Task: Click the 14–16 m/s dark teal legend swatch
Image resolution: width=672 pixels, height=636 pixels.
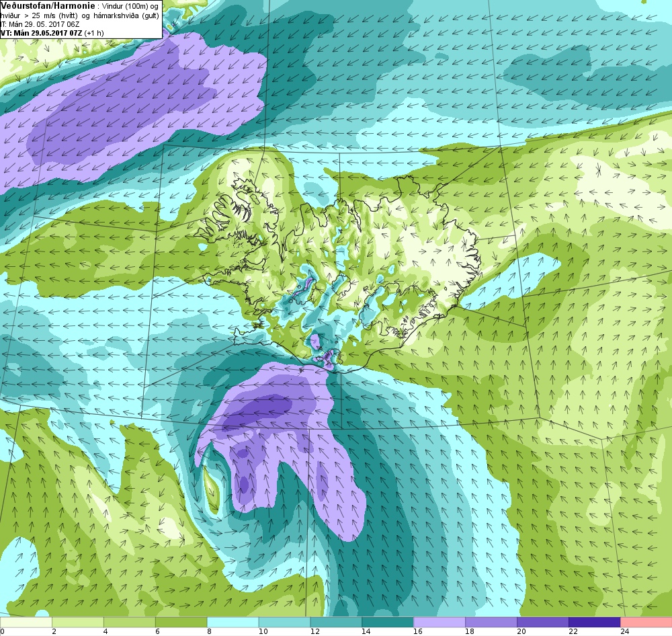Action: pos(388,622)
